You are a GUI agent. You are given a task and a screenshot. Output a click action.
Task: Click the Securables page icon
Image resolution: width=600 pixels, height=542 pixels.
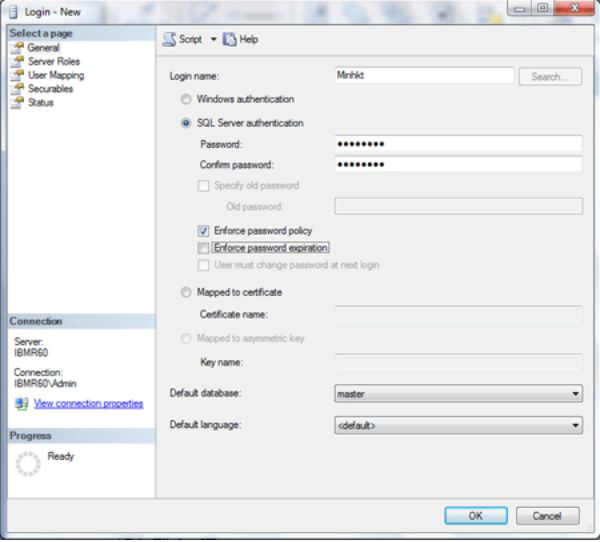pyautogui.click(x=17, y=89)
